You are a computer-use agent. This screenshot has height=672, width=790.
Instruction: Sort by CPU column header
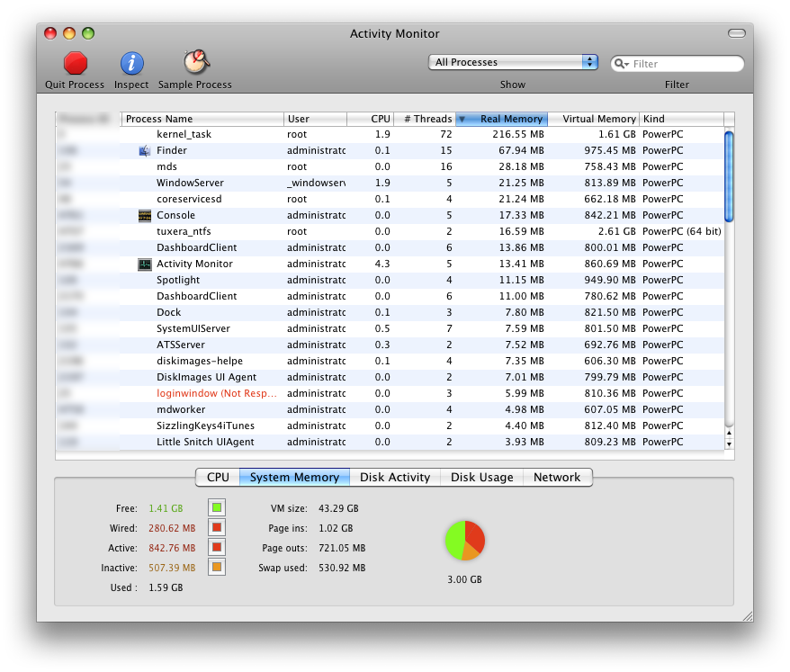tap(371, 119)
